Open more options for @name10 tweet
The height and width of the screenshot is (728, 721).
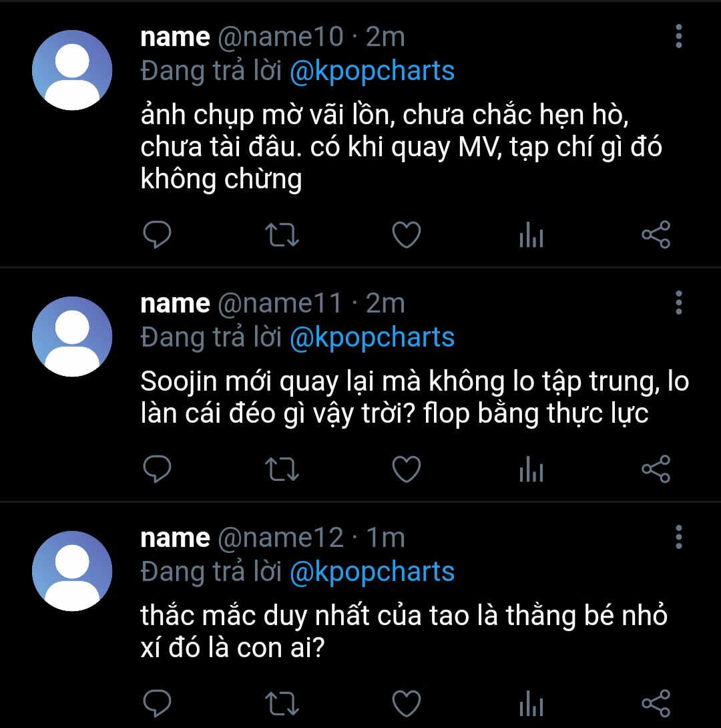[678, 37]
